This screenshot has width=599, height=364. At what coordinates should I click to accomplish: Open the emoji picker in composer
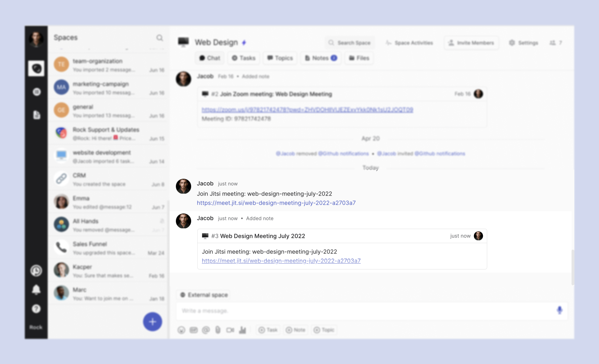pyautogui.click(x=182, y=330)
